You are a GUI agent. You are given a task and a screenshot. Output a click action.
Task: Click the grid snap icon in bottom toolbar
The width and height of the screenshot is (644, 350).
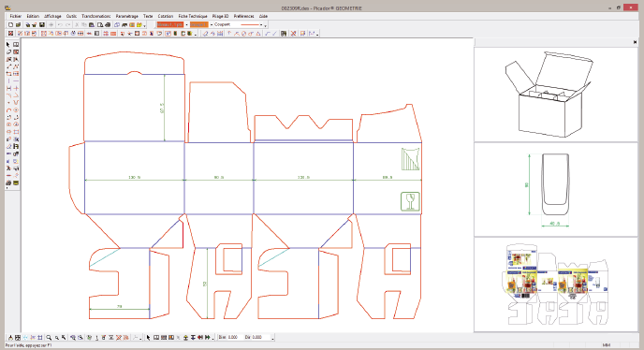click(x=40, y=337)
